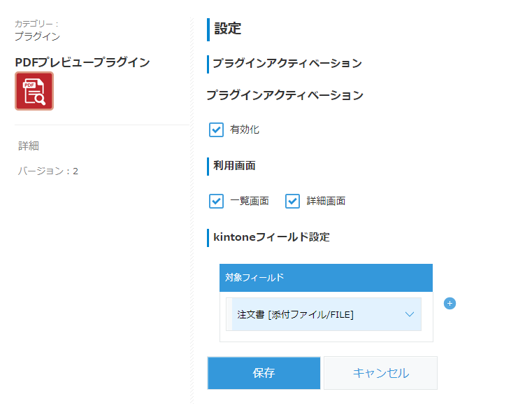Click the キャンセル cancel button
The image size is (532, 415).
click(380, 373)
